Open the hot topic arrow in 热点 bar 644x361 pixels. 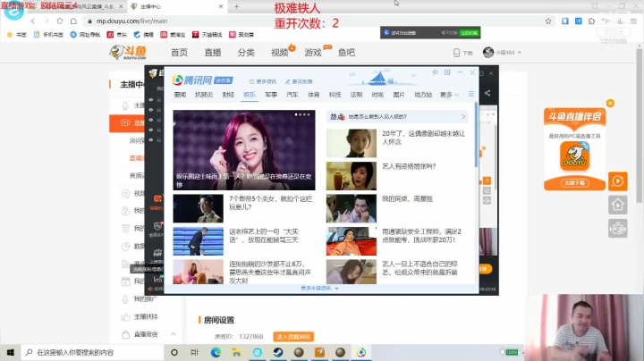463,116
